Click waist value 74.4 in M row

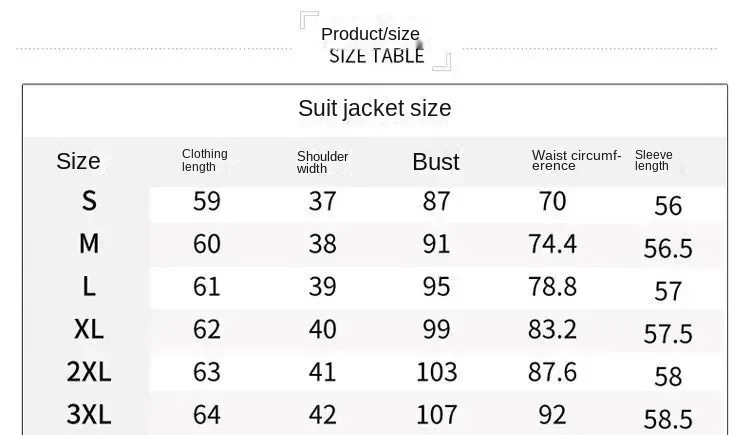[552, 244]
